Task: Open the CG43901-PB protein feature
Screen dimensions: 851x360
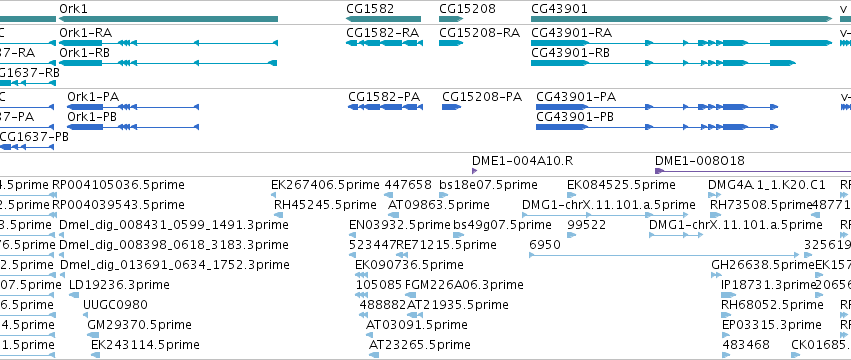Action: point(657,127)
